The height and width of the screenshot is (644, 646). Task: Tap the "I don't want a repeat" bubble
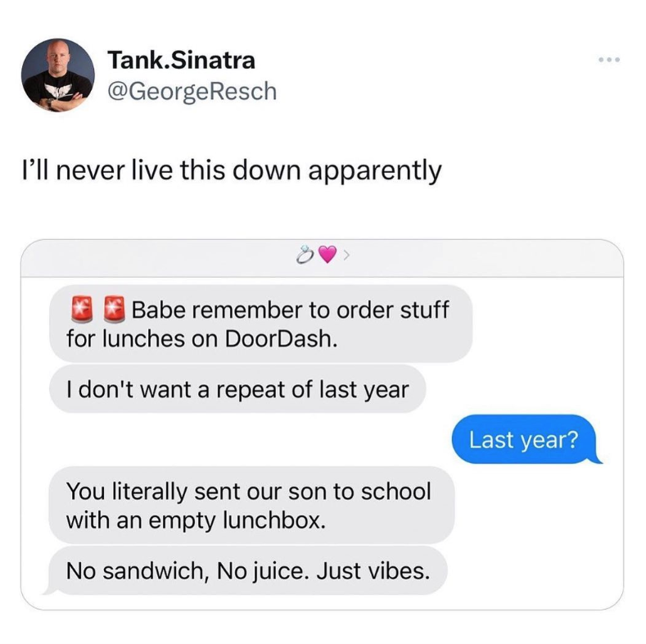[x=237, y=390]
